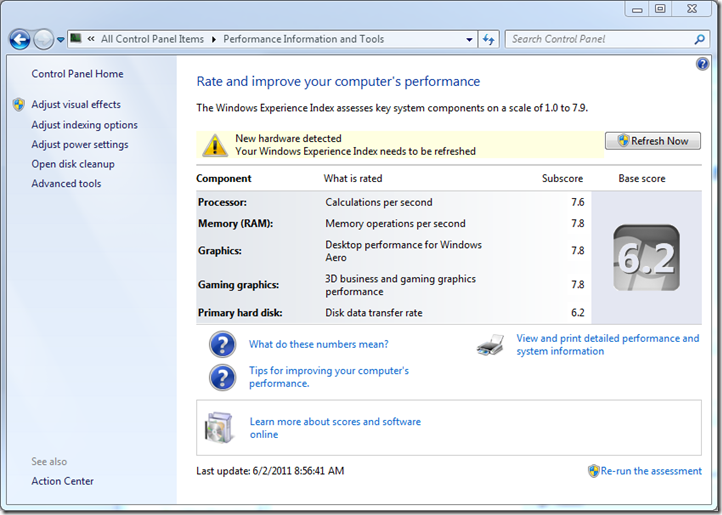The image size is (722, 515).
Task: Expand the chevron after 'All Control Panel Items'
Action: coord(212,39)
